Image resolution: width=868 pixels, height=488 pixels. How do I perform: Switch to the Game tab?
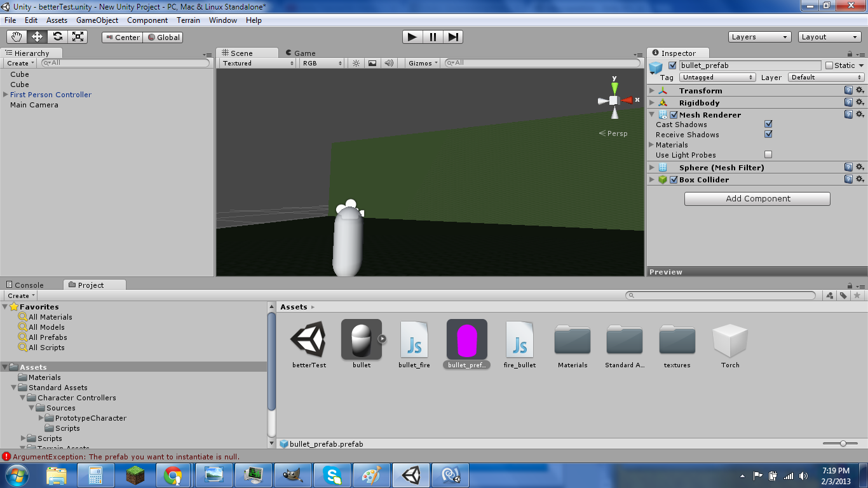click(300, 53)
